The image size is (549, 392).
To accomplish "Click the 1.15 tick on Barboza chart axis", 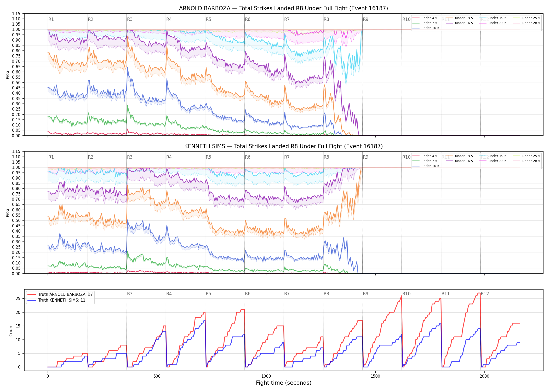I will pyautogui.click(x=16, y=14).
